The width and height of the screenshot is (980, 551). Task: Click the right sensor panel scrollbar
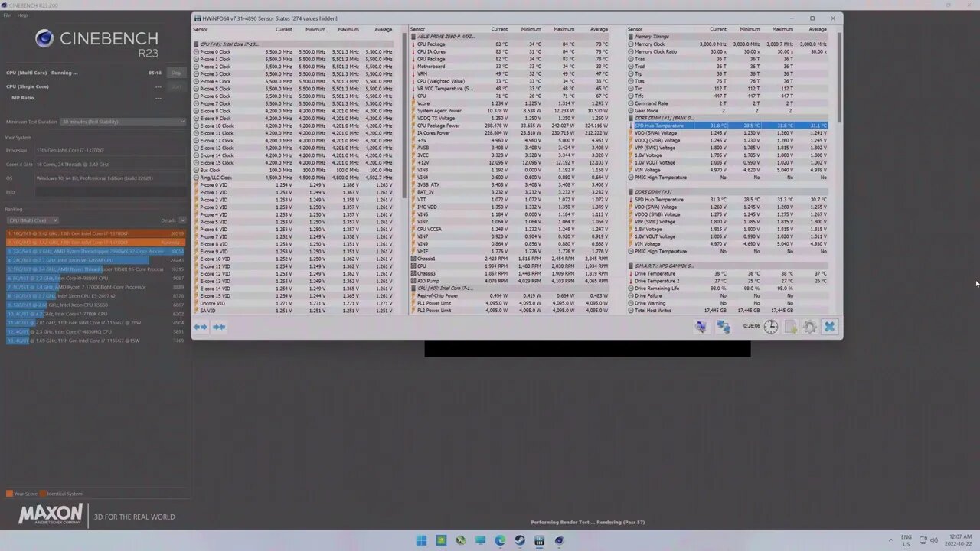click(x=838, y=77)
